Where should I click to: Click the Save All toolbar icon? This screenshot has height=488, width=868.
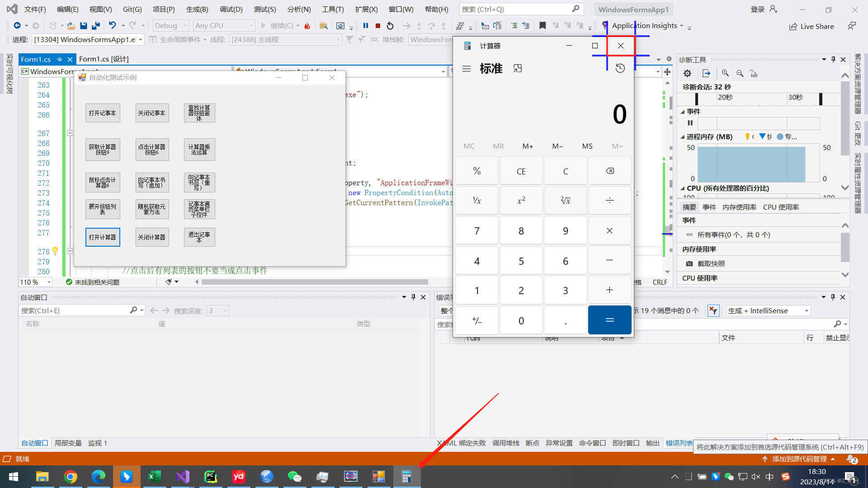coord(95,26)
